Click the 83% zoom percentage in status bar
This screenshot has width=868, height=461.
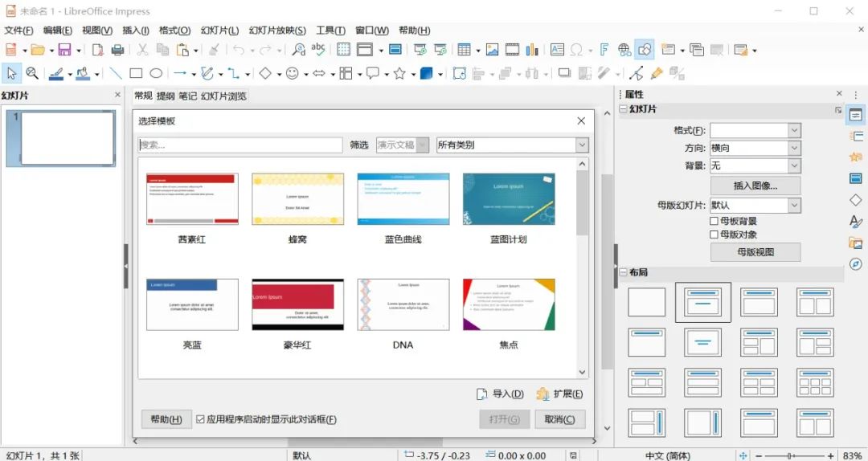tap(853, 455)
